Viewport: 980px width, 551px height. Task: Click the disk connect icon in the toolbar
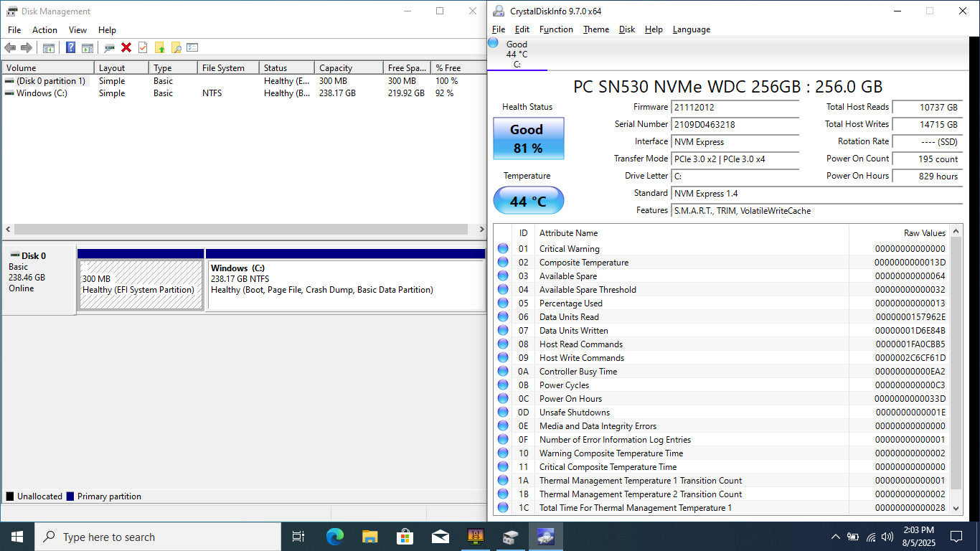coord(109,48)
